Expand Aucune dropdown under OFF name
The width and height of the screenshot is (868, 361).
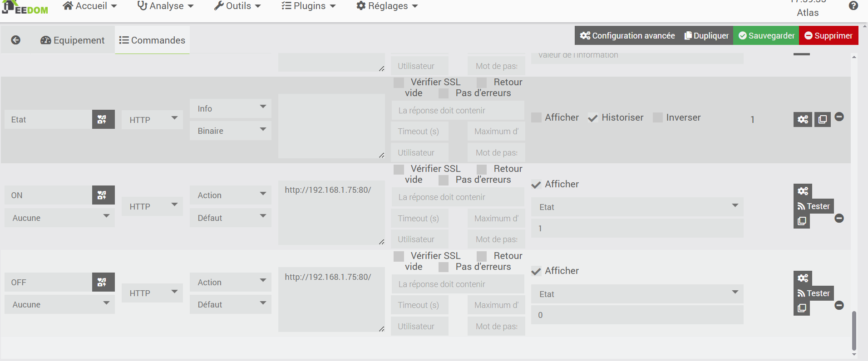click(59, 304)
